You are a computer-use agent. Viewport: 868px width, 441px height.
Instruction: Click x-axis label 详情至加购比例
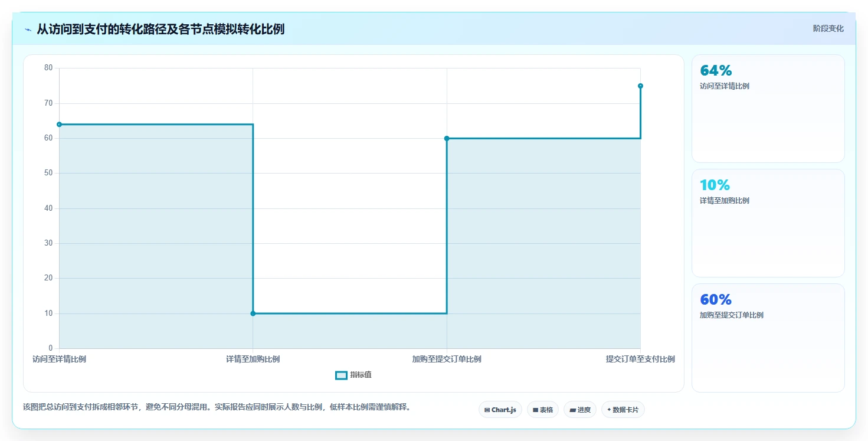[253, 359]
